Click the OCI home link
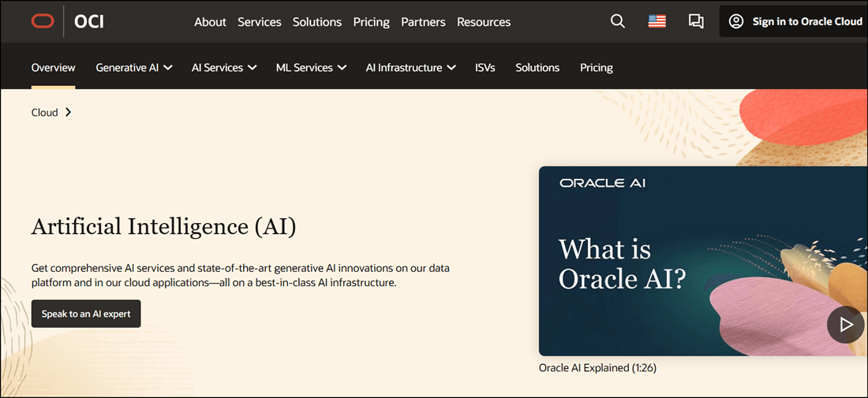The width and height of the screenshot is (868, 398). pyautogui.click(x=89, y=21)
